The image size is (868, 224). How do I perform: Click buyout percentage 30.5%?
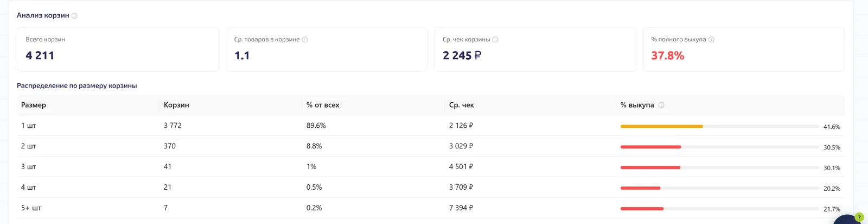pos(832,148)
